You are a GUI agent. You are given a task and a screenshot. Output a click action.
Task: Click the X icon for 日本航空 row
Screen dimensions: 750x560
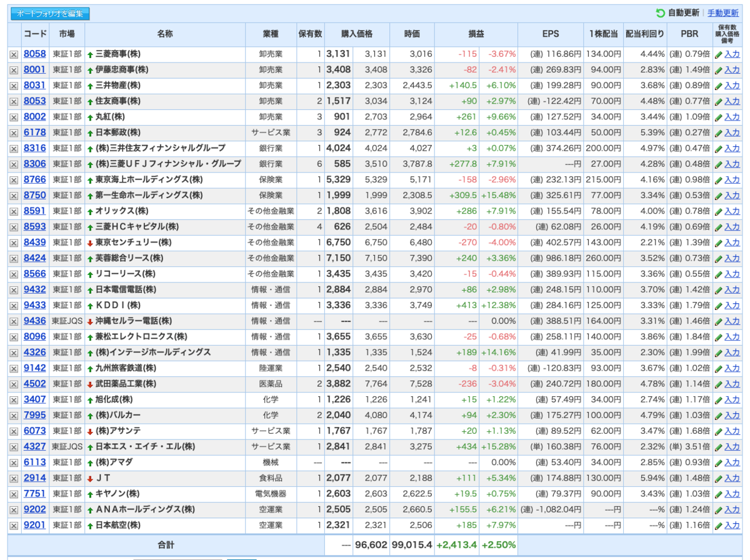pos(14,526)
